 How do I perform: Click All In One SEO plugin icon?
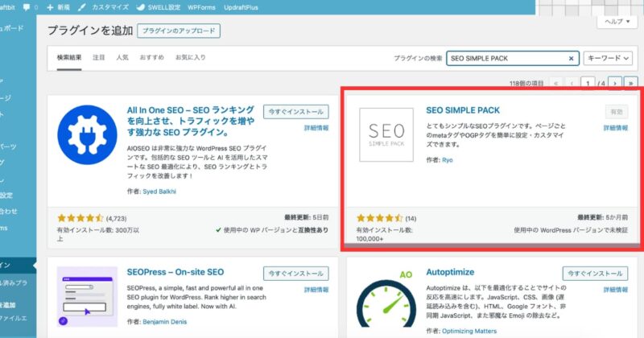click(x=87, y=134)
